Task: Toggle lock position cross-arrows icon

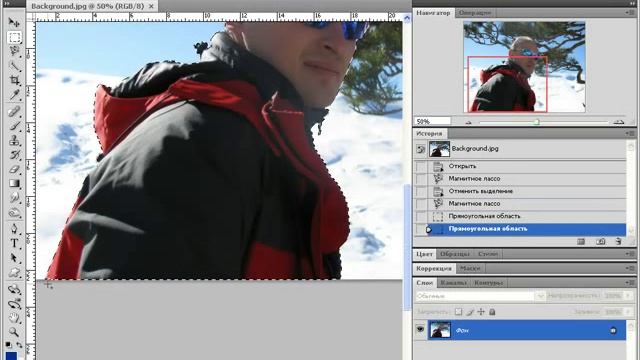Action: tap(481, 312)
